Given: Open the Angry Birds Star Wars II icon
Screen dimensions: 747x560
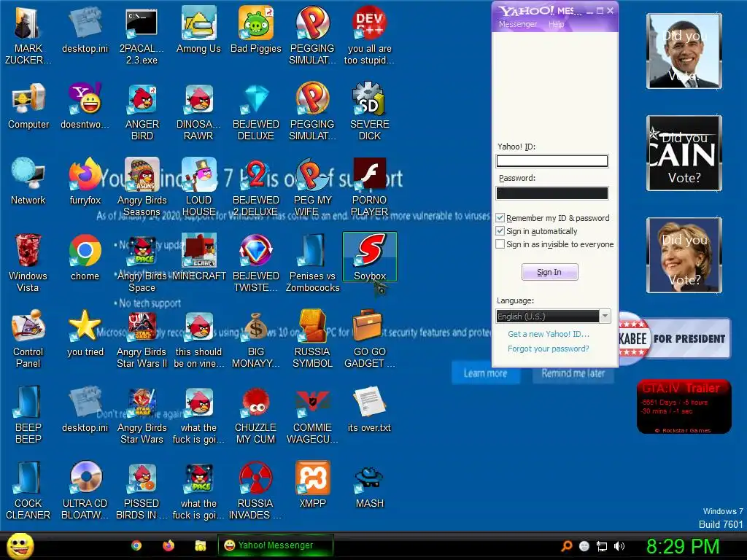Looking at the screenshot, I should coord(142,338).
